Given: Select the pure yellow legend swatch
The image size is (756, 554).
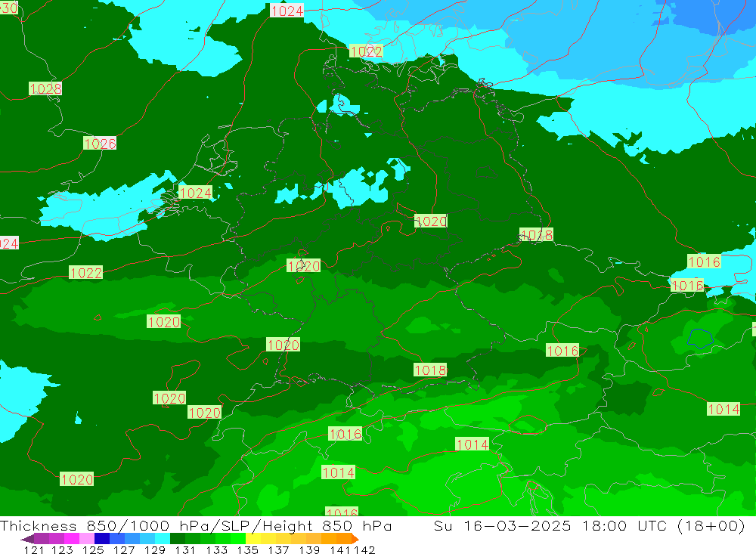Looking at the screenshot, I should pyautogui.click(x=253, y=539).
